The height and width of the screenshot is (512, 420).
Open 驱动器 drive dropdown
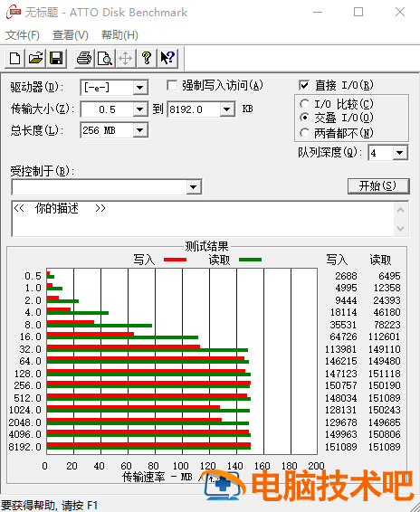(x=140, y=88)
